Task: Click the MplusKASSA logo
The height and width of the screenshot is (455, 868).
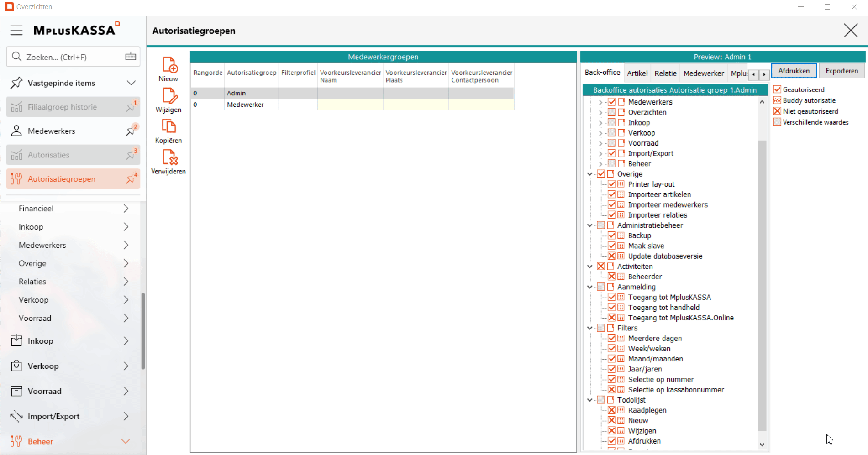Action: pyautogui.click(x=76, y=30)
